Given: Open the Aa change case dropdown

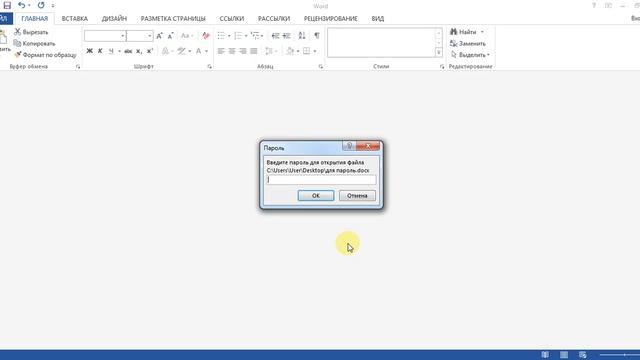Looking at the screenshot, I should (187, 36).
